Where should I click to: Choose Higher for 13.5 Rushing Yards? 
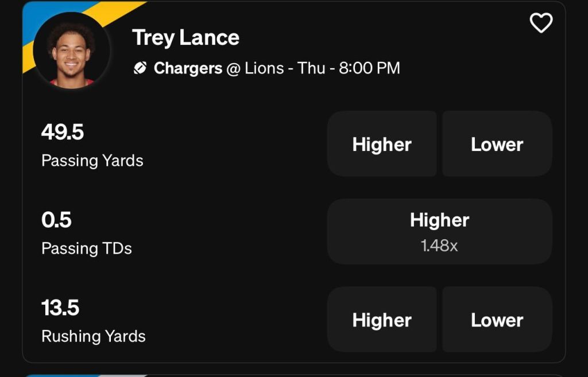pos(382,320)
